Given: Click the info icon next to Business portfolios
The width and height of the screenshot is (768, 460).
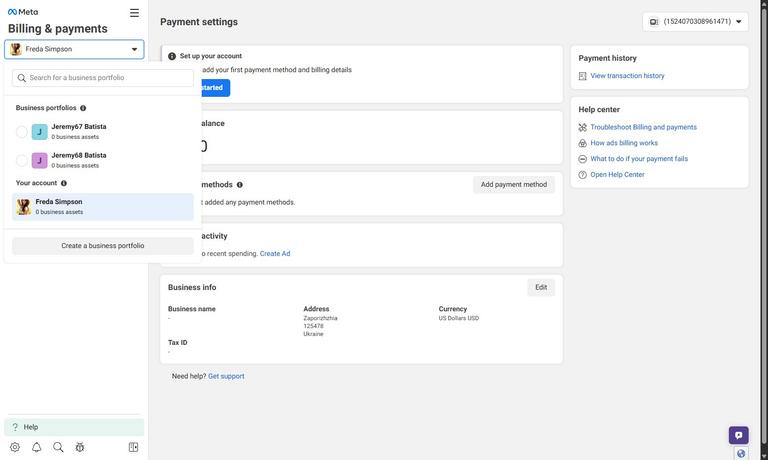Looking at the screenshot, I should coord(83,108).
